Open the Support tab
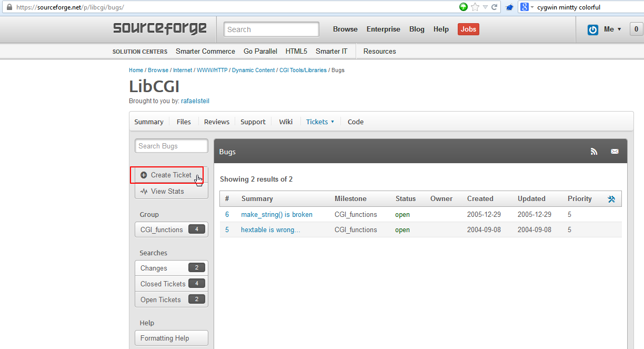The image size is (644, 349). pyautogui.click(x=253, y=122)
